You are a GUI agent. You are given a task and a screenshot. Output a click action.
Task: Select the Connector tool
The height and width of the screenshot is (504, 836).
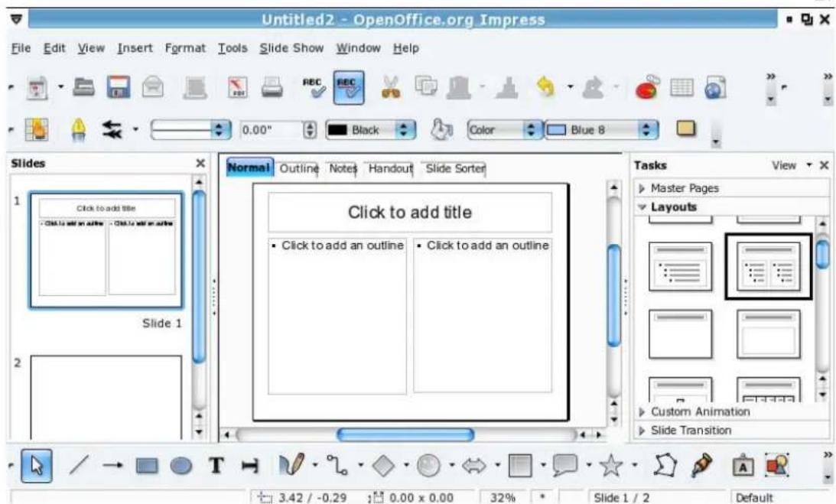click(337, 466)
